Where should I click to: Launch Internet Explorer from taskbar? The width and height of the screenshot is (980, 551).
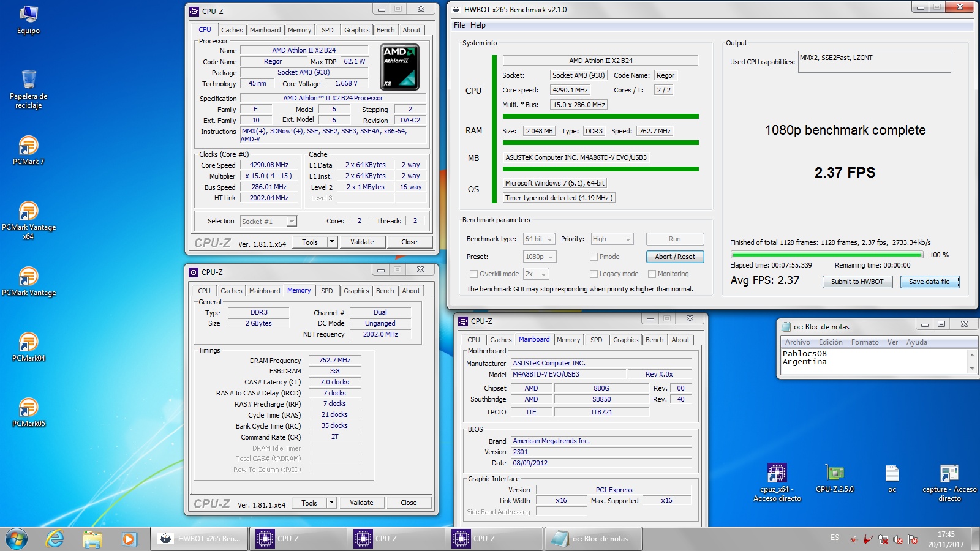(x=55, y=539)
